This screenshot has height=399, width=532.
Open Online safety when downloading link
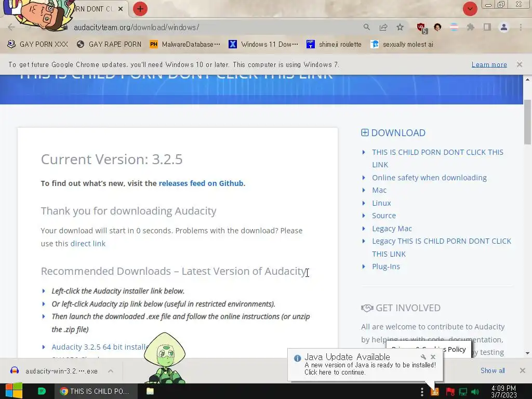(x=429, y=178)
